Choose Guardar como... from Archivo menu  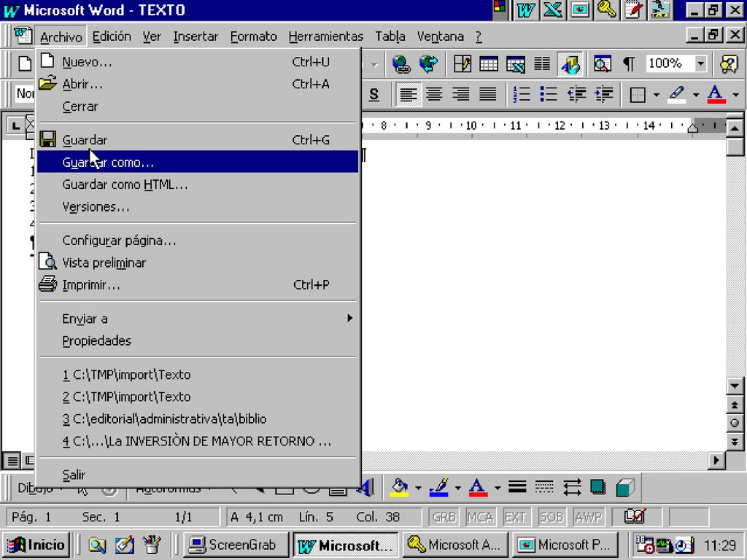point(198,163)
